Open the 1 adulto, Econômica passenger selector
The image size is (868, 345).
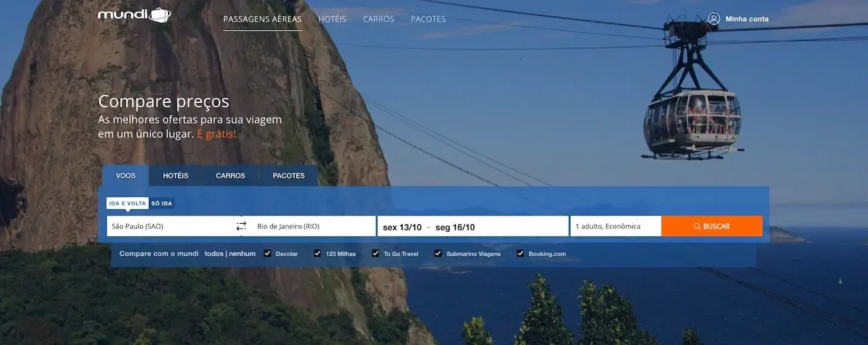[x=615, y=226]
